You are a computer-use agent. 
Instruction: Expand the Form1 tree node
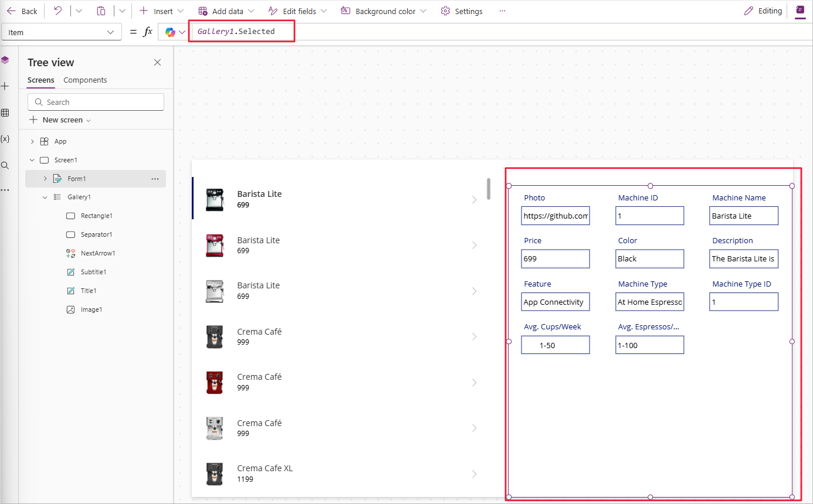45,179
